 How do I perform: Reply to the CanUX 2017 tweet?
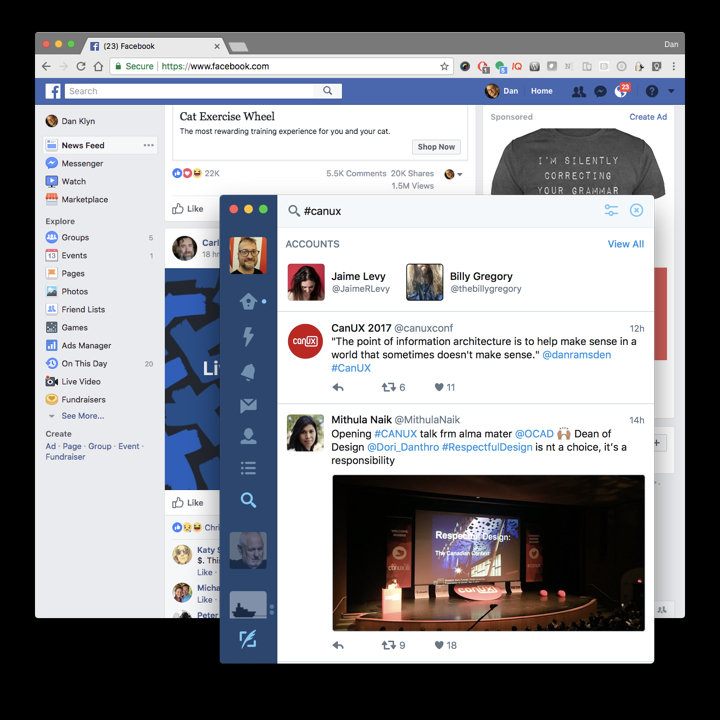pyautogui.click(x=338, y=387)
